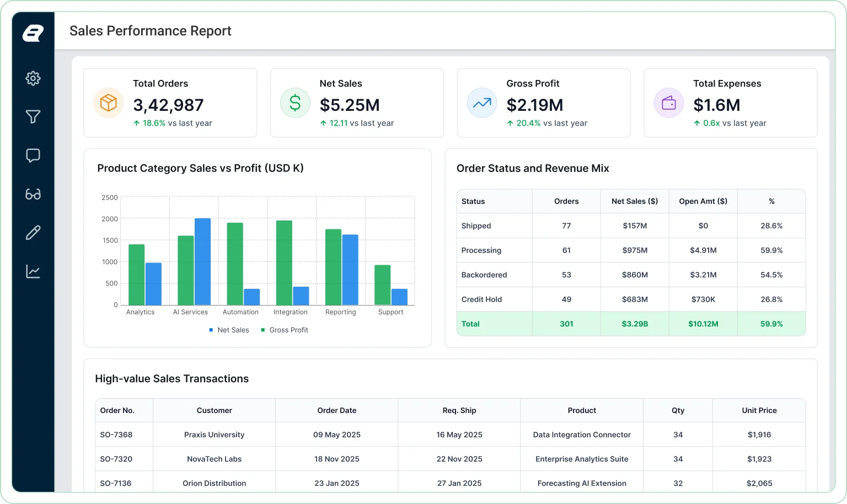Screen dimensions: 847x504
Task: Click the Total Orders box icon
Action: click(109, 103)
